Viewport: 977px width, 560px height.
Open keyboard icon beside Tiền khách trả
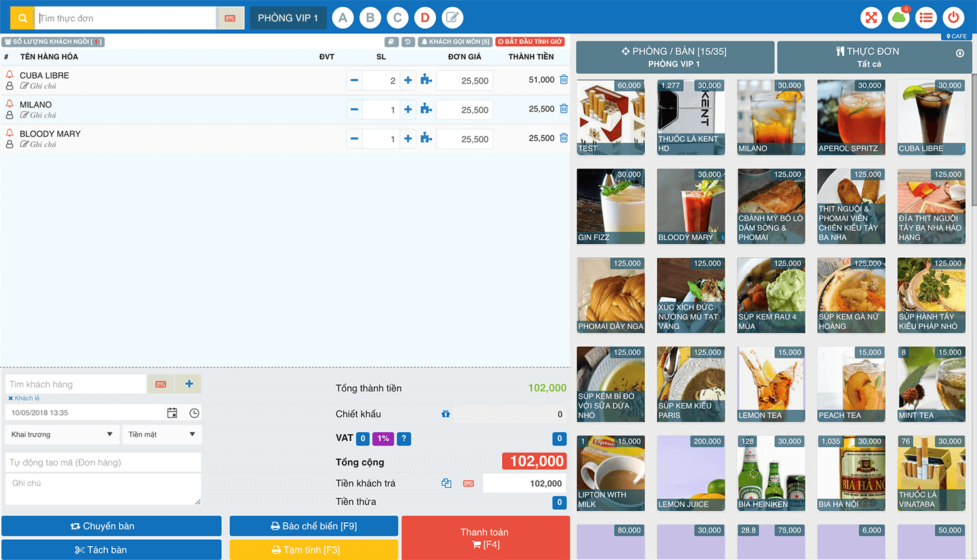(x=468, y=483)
